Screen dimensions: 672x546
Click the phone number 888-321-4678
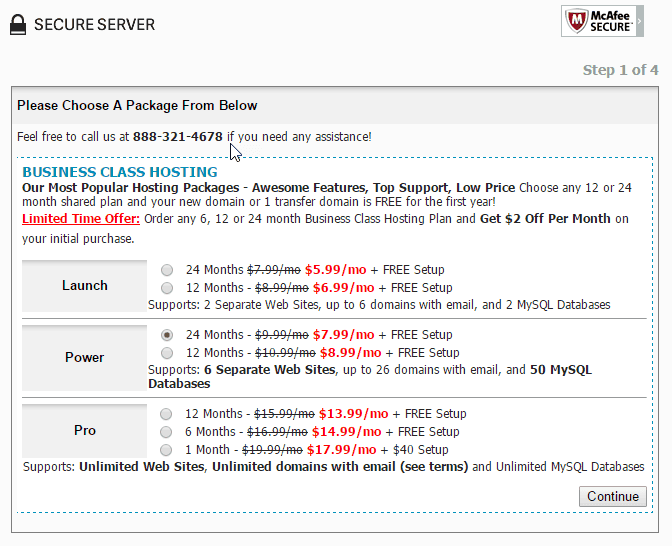pyautogui.click(x=178, y=137)
